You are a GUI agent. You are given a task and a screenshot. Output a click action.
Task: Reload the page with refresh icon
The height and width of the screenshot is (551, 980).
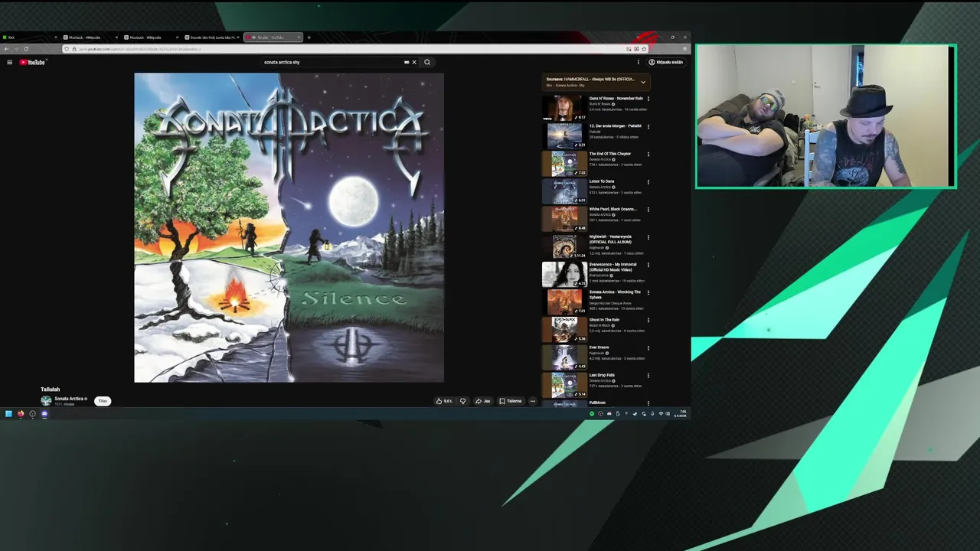(25, 49)
